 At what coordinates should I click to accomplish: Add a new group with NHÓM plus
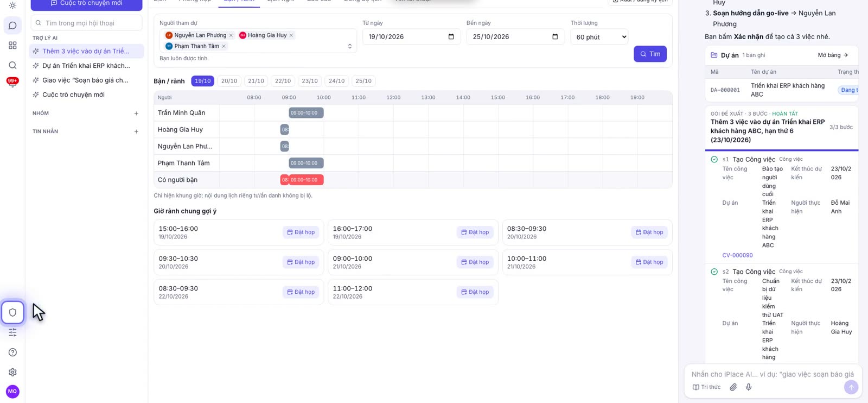pyautogui.click(x=136, y=114)
